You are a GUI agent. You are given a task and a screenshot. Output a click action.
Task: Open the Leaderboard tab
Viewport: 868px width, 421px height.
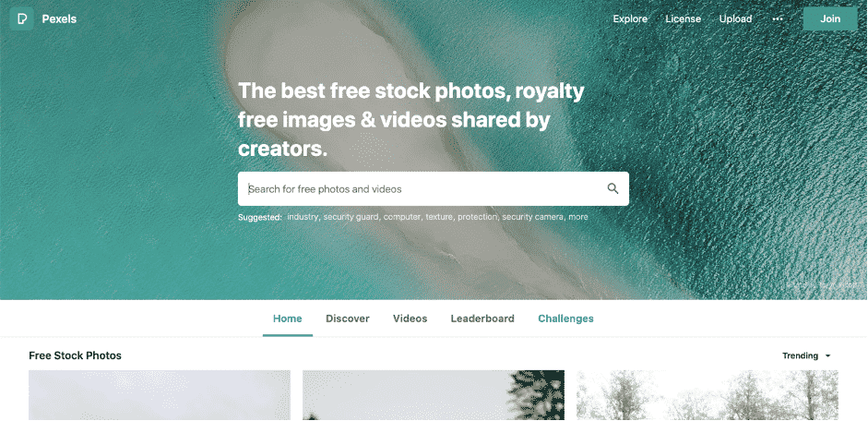(482, 319)
